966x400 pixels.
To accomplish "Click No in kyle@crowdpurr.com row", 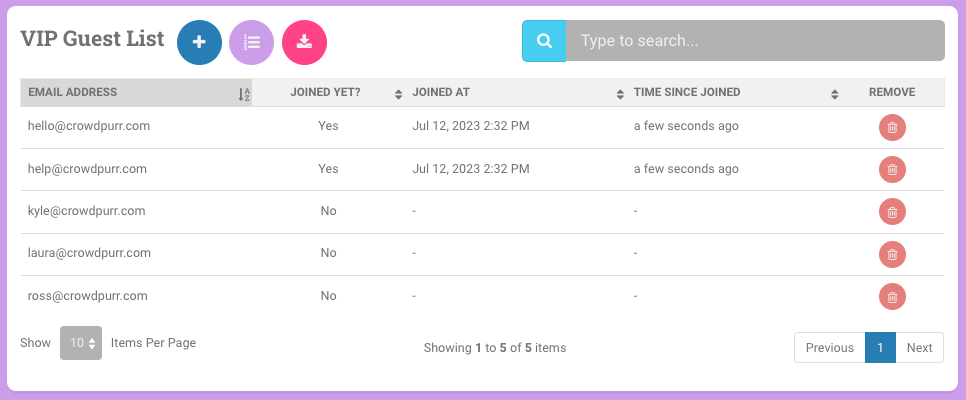I will (328, 211).
